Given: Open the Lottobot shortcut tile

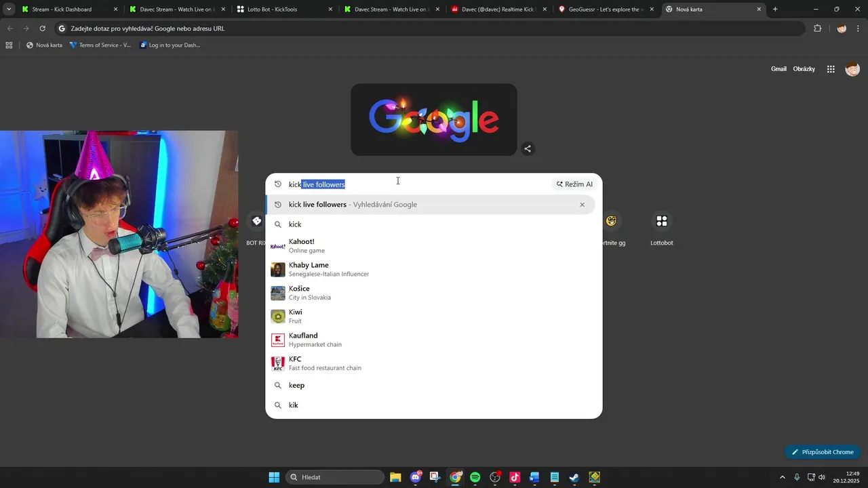Looking at the screenshot, I should [x=662, y=228].
